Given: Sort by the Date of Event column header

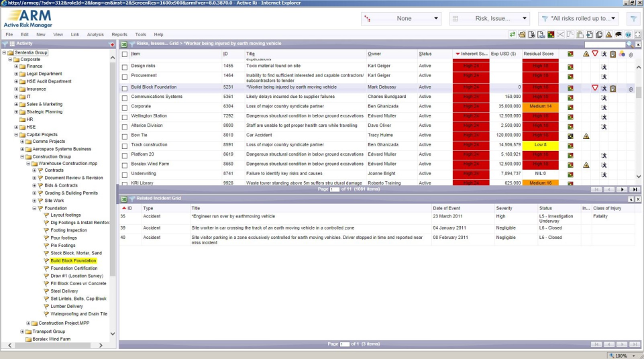Looking at the screenshot, I should pyautogui.click(x=447, y=208).
